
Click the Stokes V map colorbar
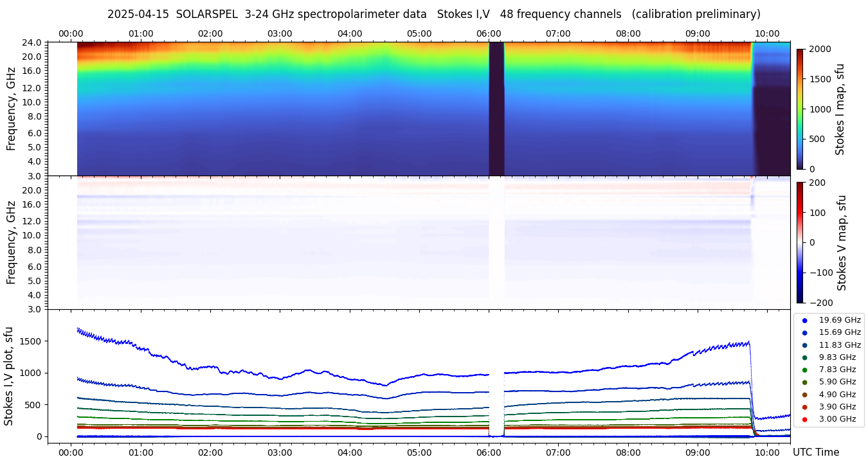coord(800,242)
